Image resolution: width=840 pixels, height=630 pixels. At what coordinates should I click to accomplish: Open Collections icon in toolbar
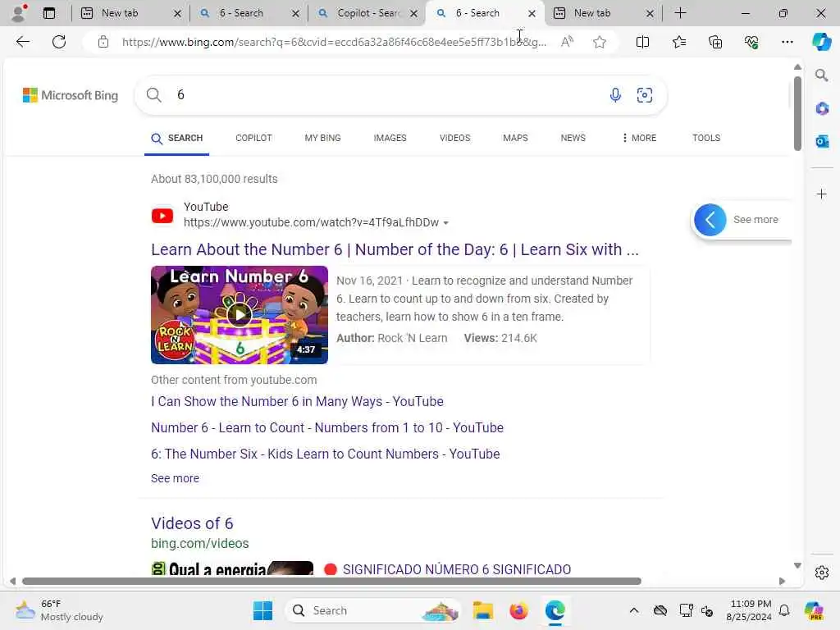(x=715, y=42)
